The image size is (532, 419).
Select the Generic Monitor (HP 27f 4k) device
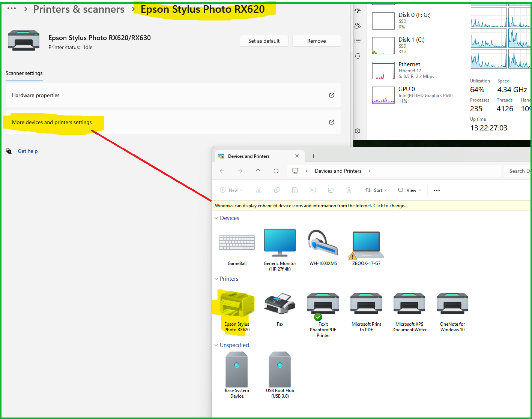coord(280,250)
